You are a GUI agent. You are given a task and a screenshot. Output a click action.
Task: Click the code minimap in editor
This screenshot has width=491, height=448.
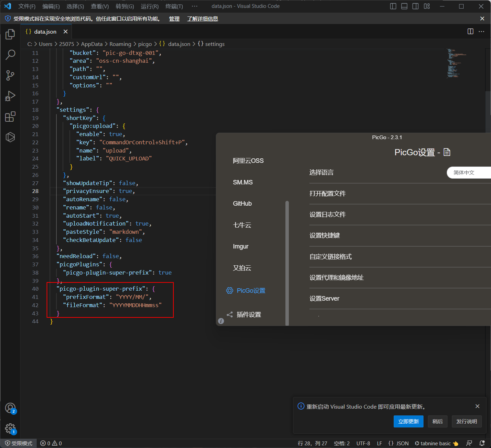(457, 63)
